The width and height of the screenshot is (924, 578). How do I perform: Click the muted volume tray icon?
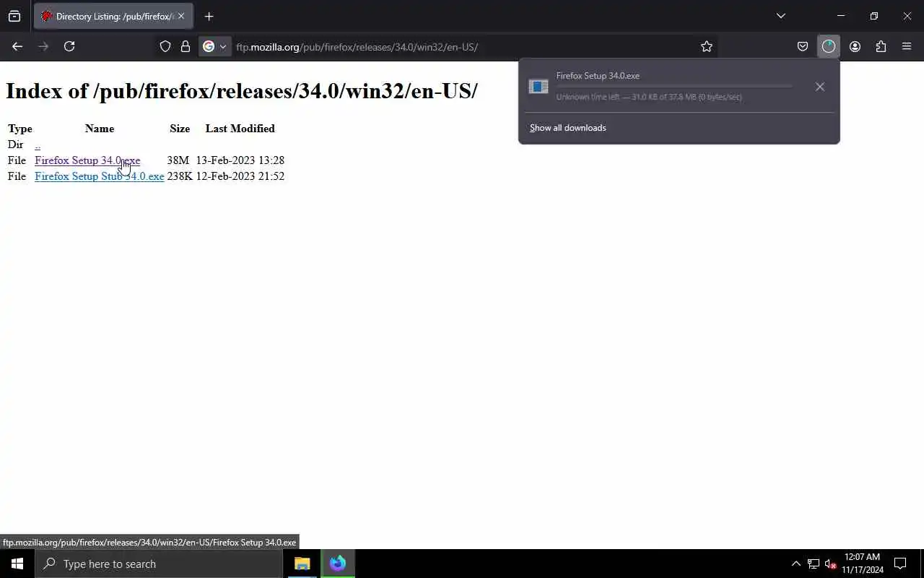[x=830, y=564]
